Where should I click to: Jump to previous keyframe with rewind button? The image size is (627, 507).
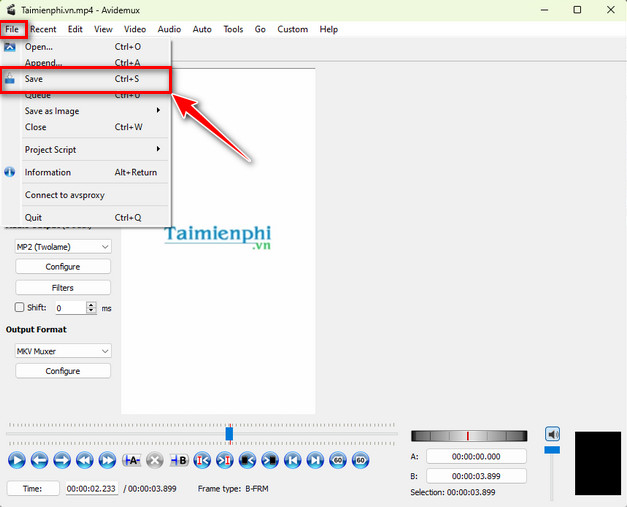click(84, 460)
